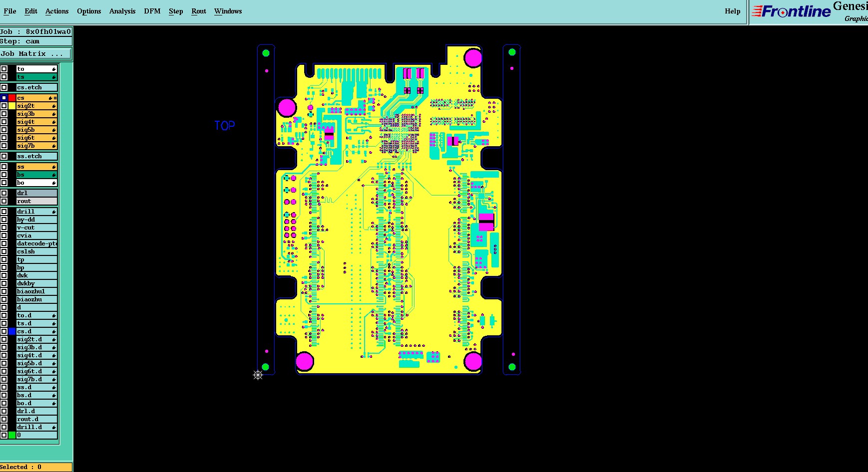This screenshot has width=868, height=472.
Task: Open the Rout menu
Action: pos(199,11)
